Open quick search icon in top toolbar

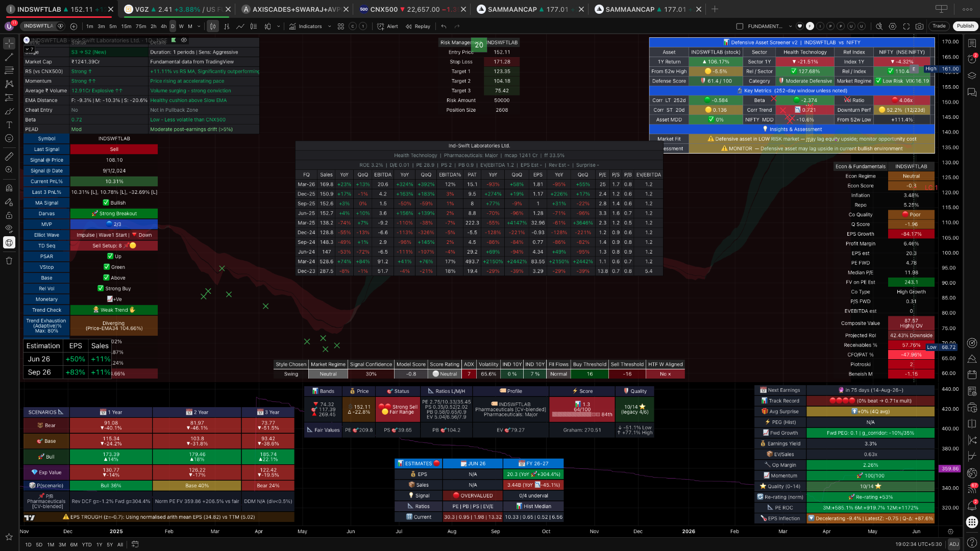(x=879, y=26)
